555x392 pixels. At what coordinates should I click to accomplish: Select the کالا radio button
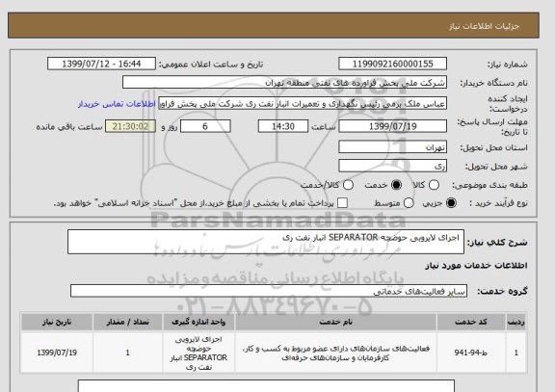coord(434,185)
